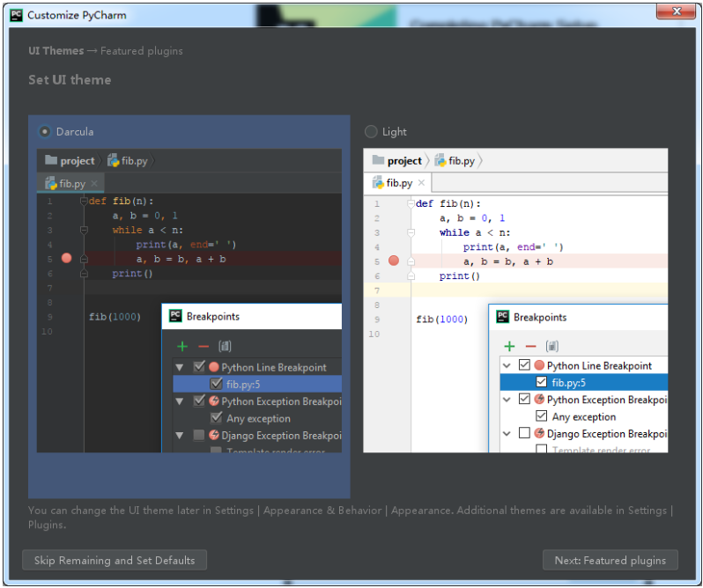The image size is (703, 588).
Task: Click the red minus icon in Darcula preview
Action: coord(203,347)
